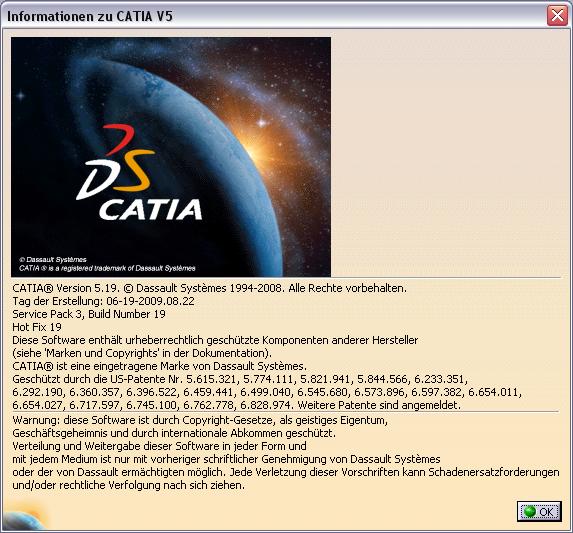Click the 'Geschützt durch die US-Patente' line

coord(240,379)
